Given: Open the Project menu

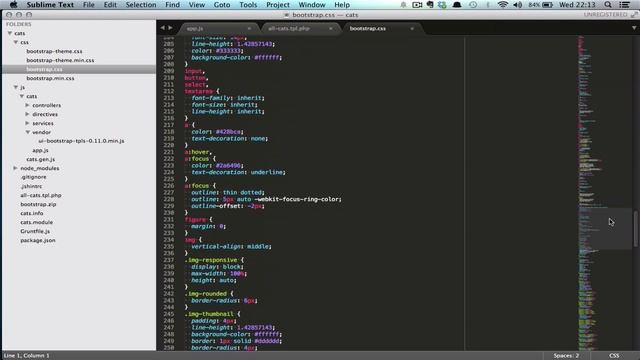Looking at the screenshot, I should pos(278,5).
